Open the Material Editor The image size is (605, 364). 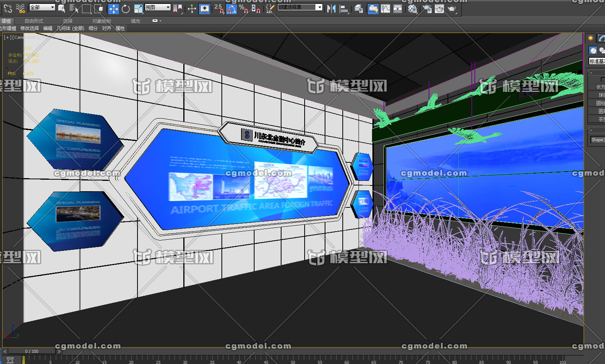pyautogui.click(x=412, y=8)
